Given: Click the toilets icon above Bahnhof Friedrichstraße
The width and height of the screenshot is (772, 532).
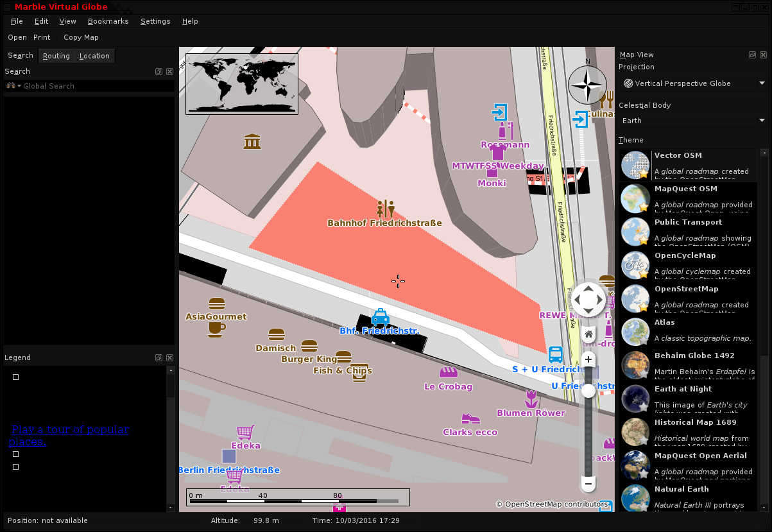Looking at the screenshot, I should tap(386, 208).
